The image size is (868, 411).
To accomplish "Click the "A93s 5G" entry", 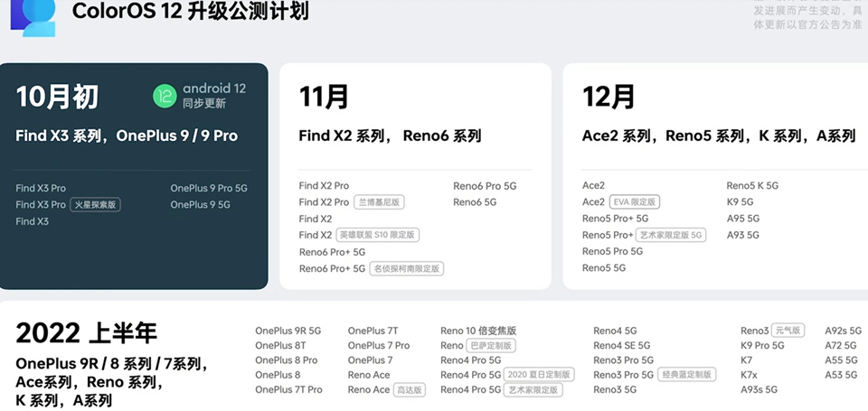I will point(759,389).
